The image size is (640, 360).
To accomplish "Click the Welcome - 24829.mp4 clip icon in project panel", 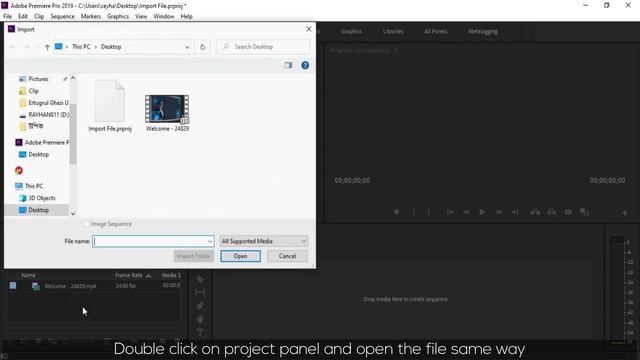I will click(x=36, y=287).
